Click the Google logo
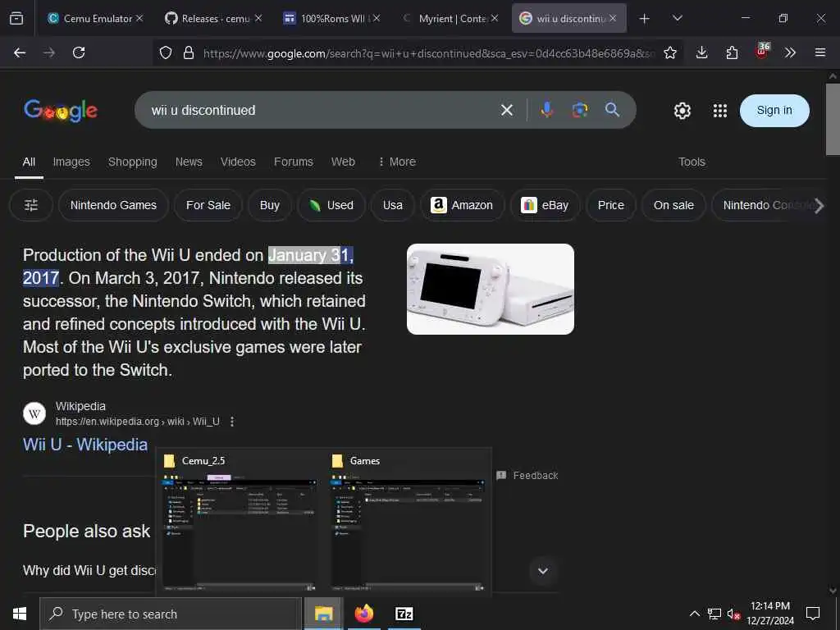Viewport: 840px width, 630px height. pyautogui.click(x=61, y=111)
